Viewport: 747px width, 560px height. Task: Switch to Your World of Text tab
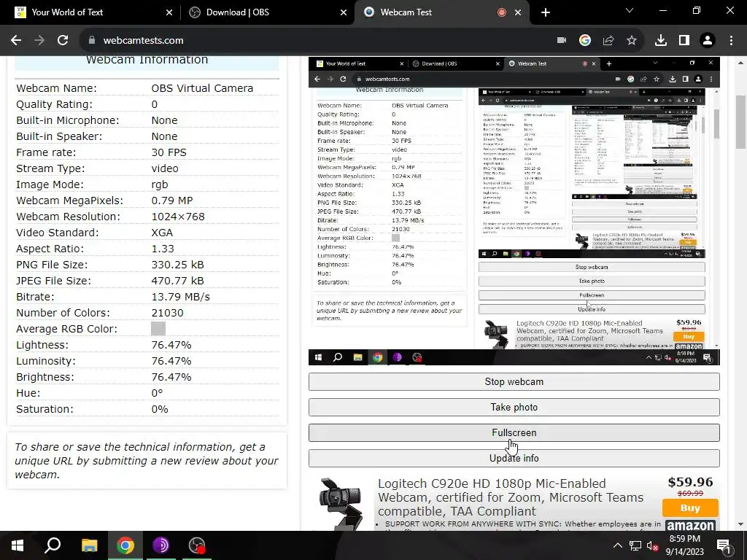pos(90,12)
